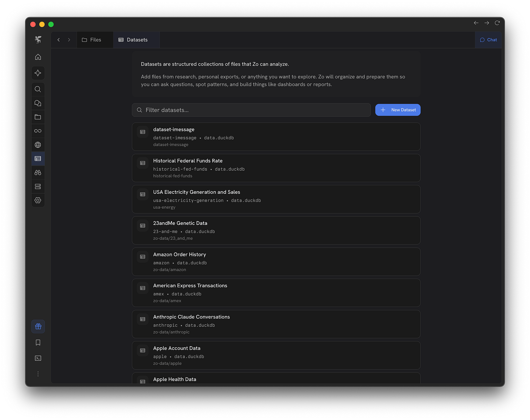Select the Datasets tab
Image resolution: width=530 pixels, height=420 pixels.
click(133, 40)
